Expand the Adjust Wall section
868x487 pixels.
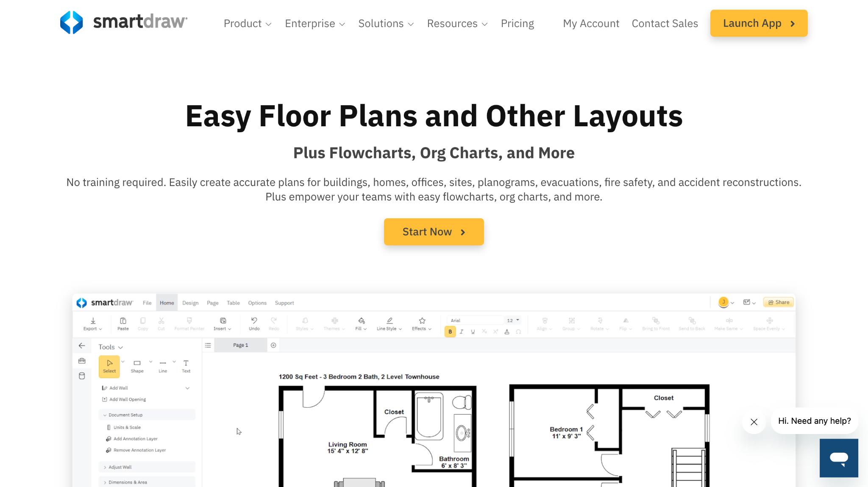click(122, 467)
